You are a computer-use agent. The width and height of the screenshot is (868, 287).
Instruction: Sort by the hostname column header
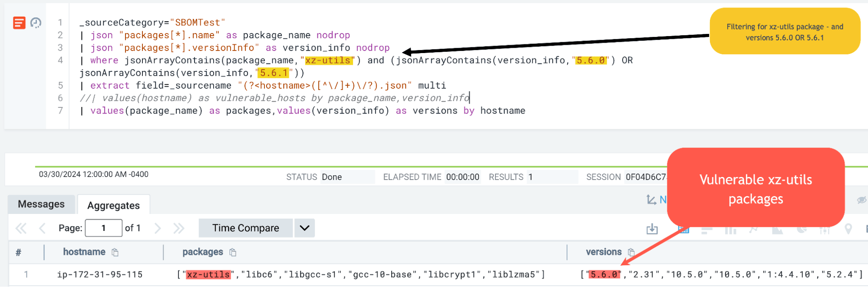[x=84, y=252]
